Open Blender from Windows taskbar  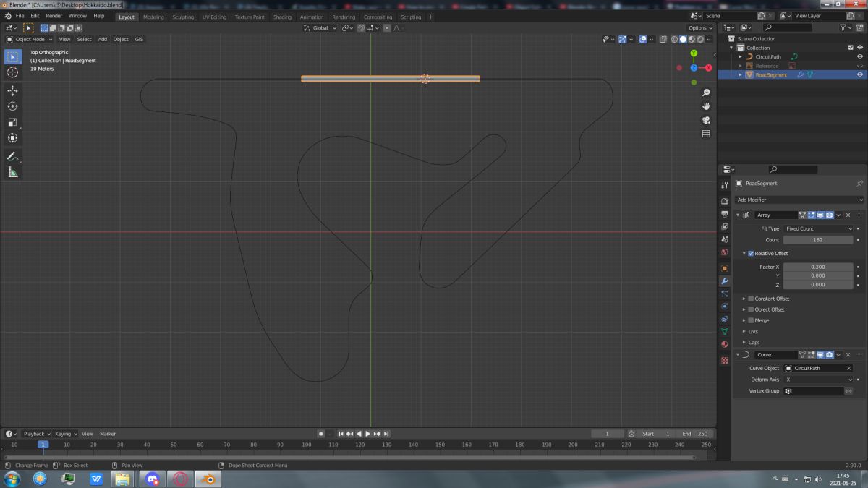(208, 479)
